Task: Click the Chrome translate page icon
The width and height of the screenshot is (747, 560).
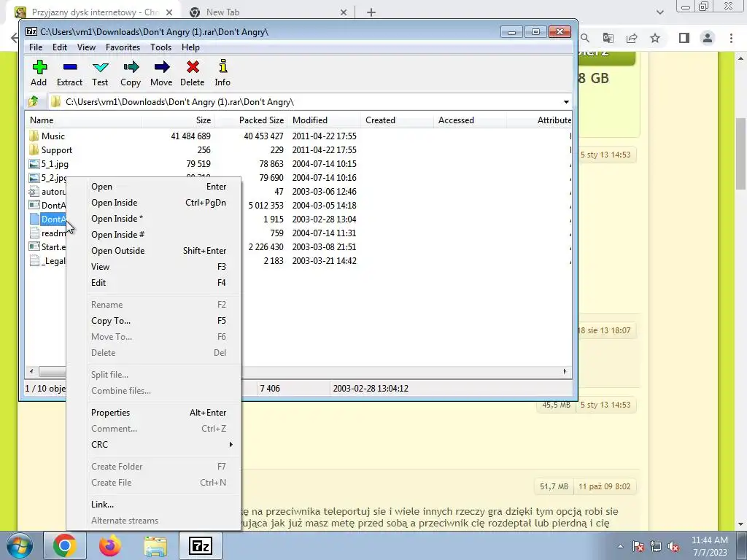Action: (608, 38)
